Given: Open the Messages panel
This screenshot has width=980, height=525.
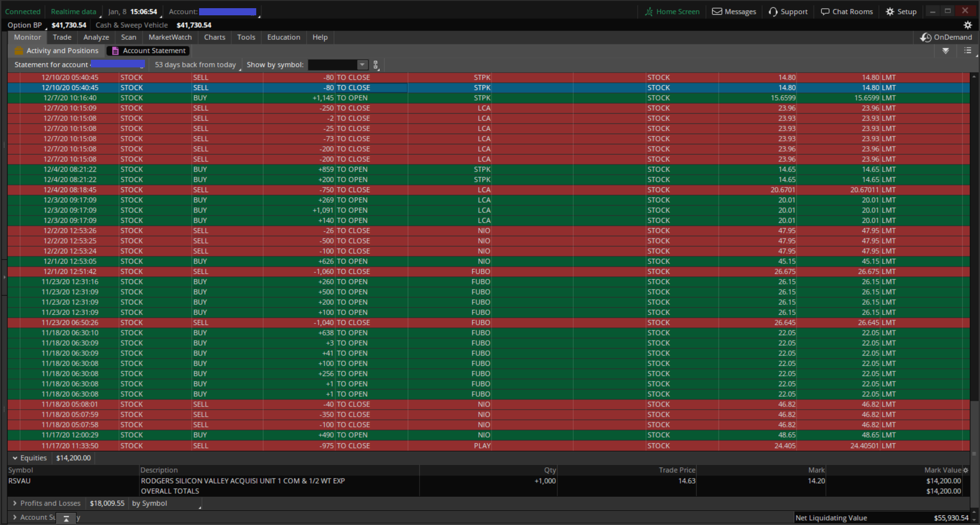Looking at the screenshot, I should pos(734,11).
